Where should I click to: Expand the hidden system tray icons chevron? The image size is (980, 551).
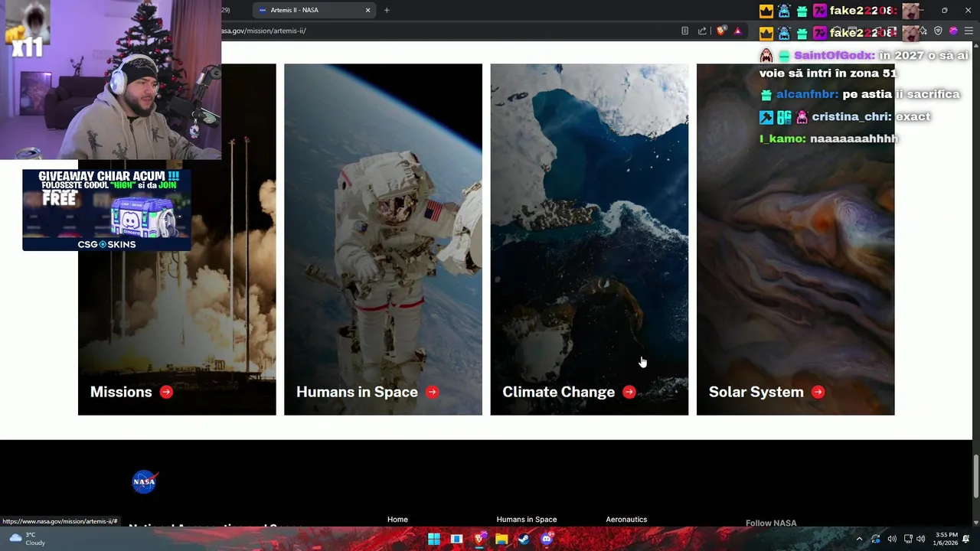coord(859,539)
